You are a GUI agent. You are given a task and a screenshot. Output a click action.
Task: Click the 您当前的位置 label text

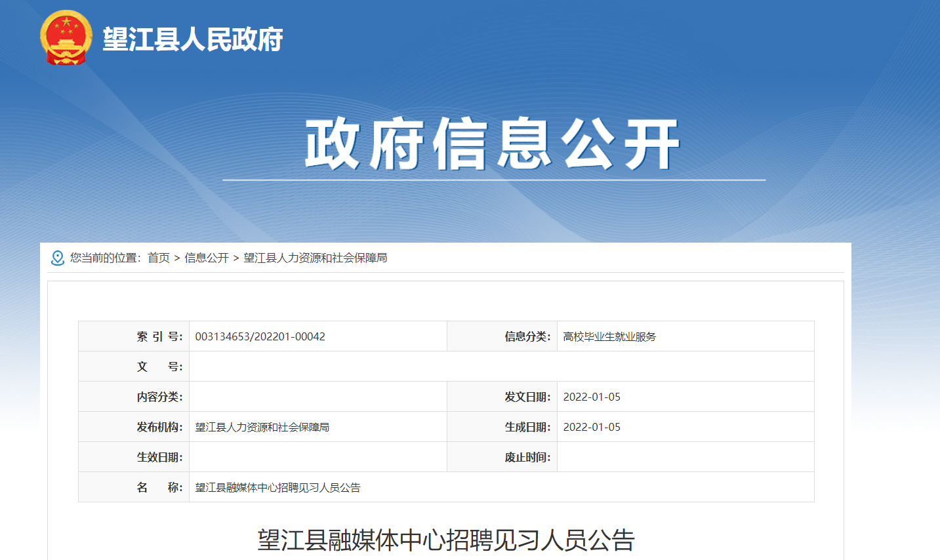[x=105, y=258]
